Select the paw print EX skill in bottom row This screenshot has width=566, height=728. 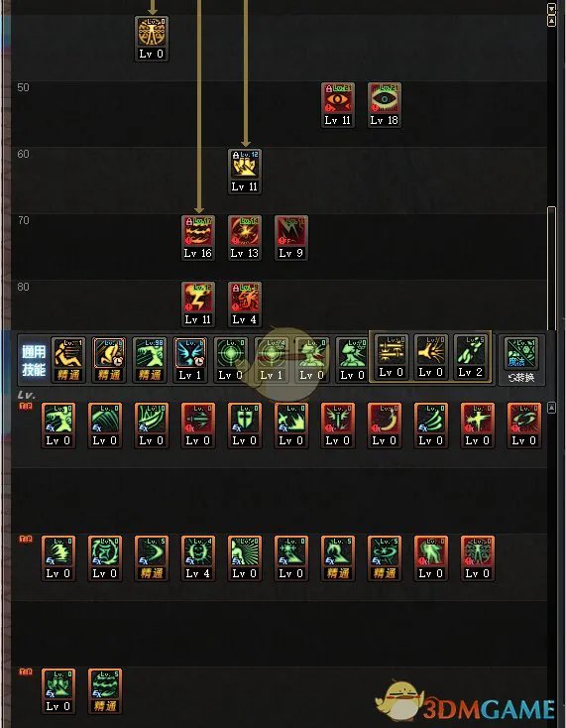pos(58,691)
